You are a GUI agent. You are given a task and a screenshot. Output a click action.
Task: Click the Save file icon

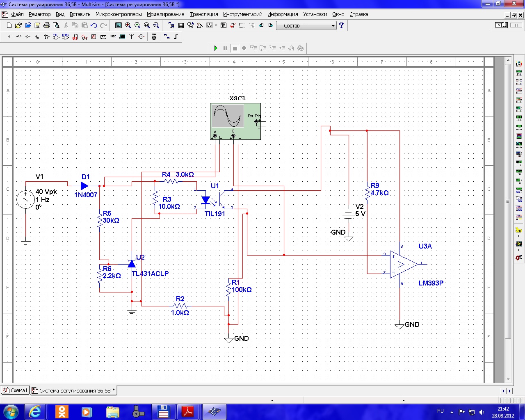[37, 25]
